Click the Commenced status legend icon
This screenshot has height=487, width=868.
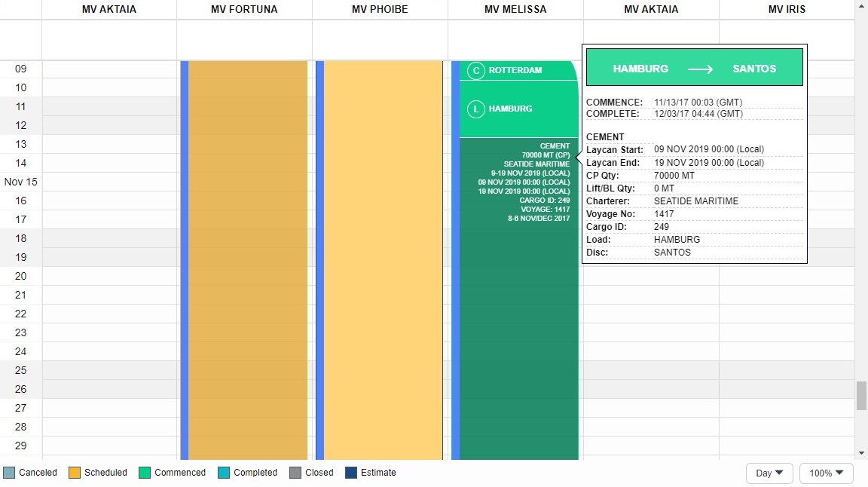pos(143,473)
